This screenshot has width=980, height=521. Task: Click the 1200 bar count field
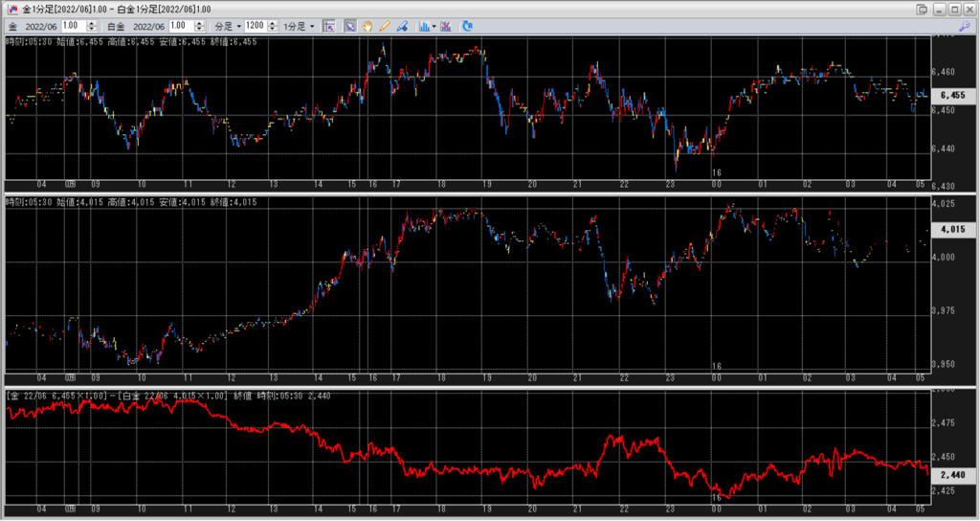(255, 26)
